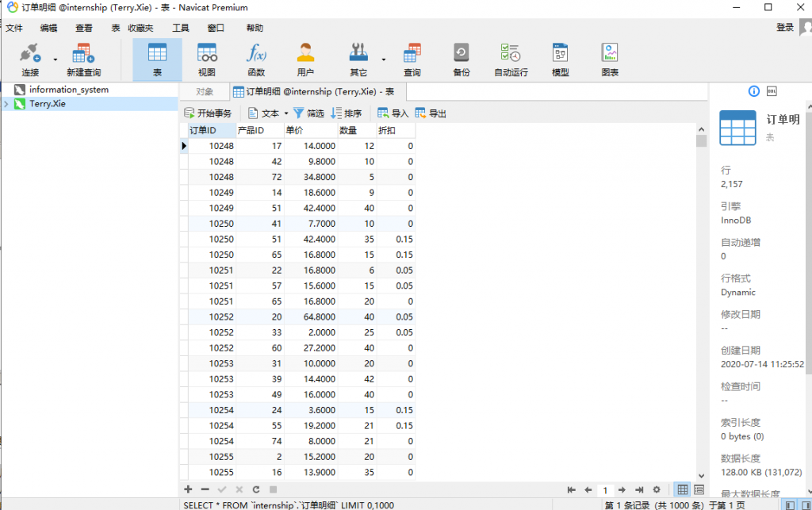The width and height of the screenshot is (812, 510).
Task: Open the 图表 charts icon
Action: tap(610, 60)
